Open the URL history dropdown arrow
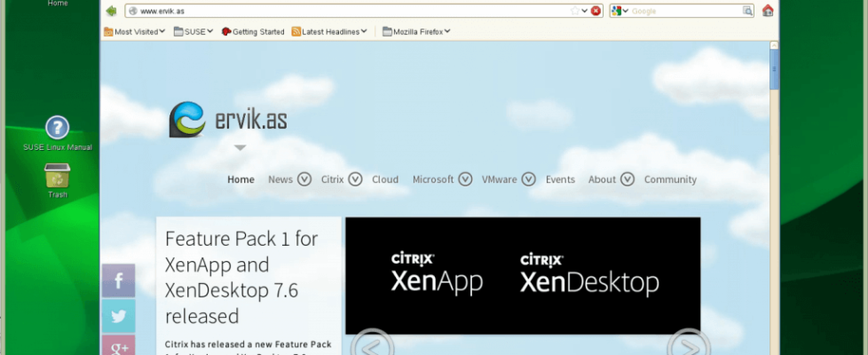 point(585,11)
